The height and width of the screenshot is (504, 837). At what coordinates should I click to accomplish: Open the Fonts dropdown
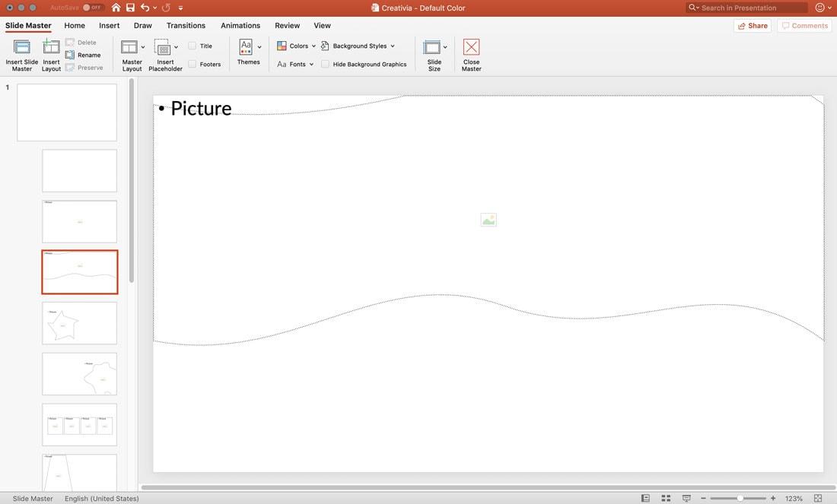click(295, 64)
